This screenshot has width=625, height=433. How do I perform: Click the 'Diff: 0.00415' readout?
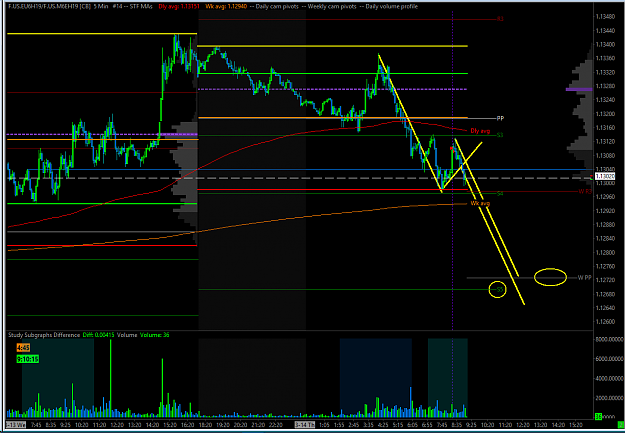point(98,335)
